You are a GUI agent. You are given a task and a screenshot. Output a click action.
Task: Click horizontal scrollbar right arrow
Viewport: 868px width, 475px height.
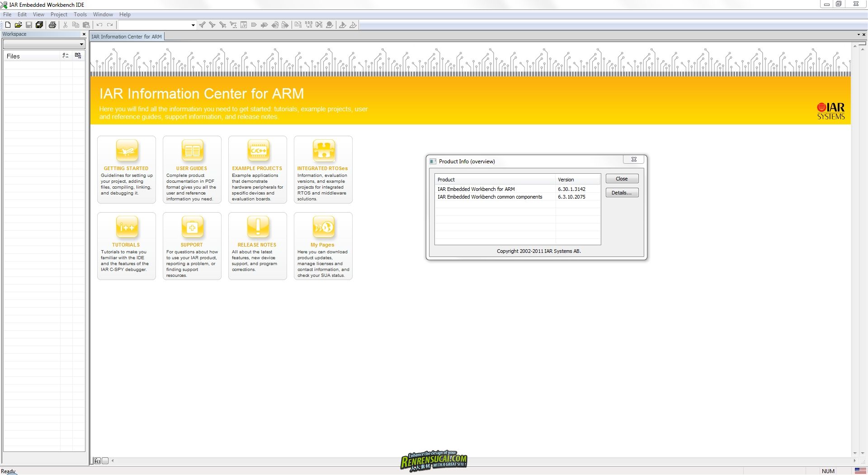pos(854,461)
